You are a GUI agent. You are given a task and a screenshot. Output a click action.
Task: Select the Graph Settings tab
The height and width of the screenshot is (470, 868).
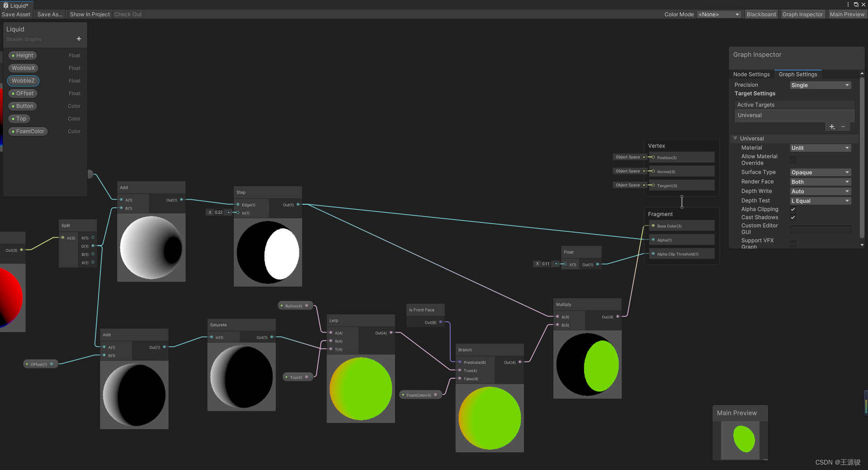click(797, 75)
